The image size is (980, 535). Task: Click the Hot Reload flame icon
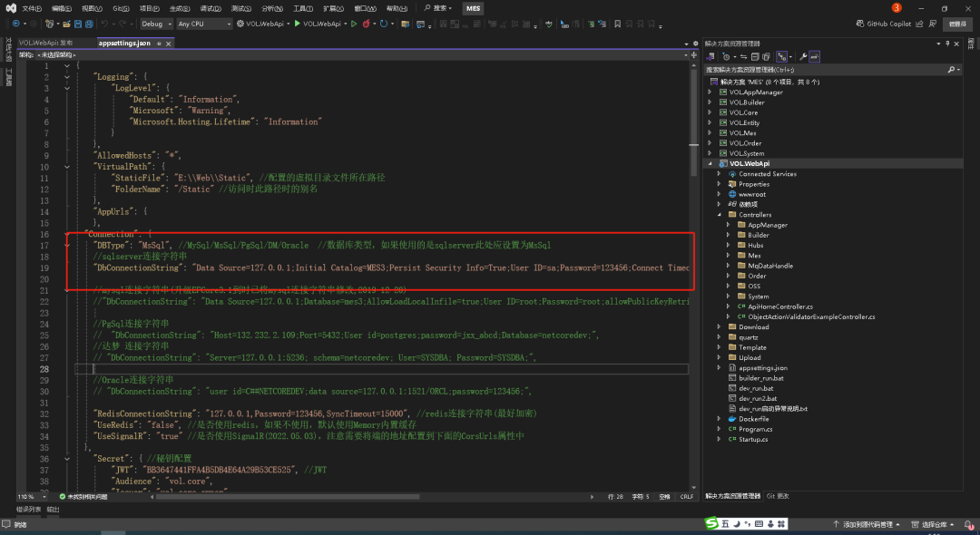point(366,24)
